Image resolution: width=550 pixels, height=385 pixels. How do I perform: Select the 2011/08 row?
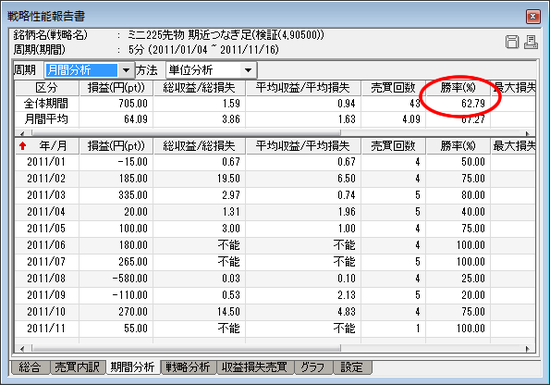click(275, 278)
